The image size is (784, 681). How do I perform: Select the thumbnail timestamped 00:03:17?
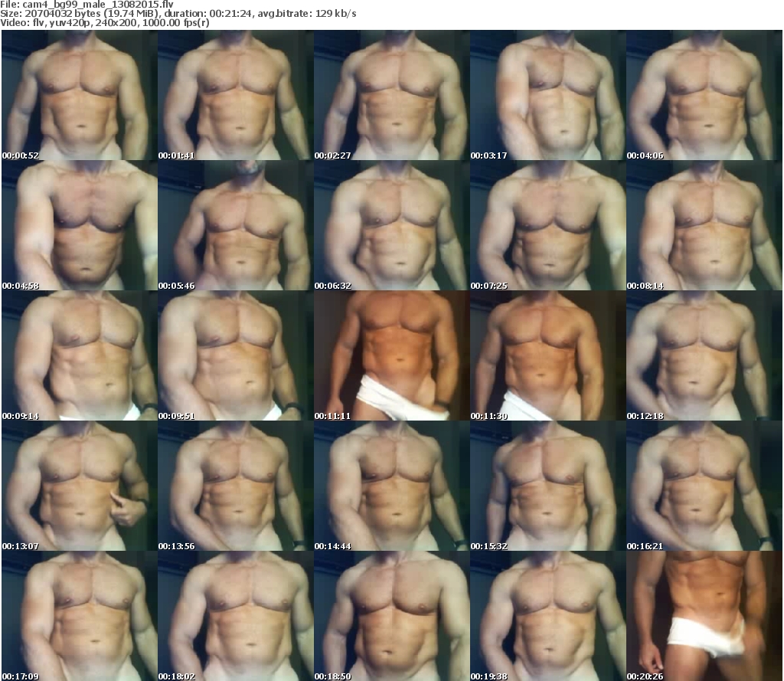547,95
